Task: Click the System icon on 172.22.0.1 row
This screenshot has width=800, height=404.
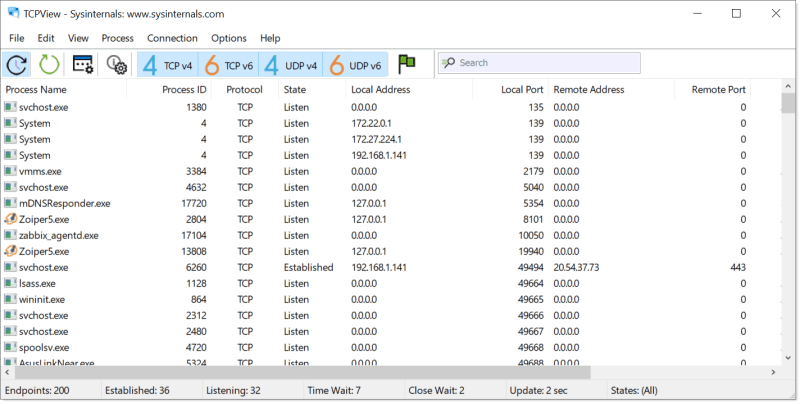Action: pyautogui.click(x=10, y=123)
